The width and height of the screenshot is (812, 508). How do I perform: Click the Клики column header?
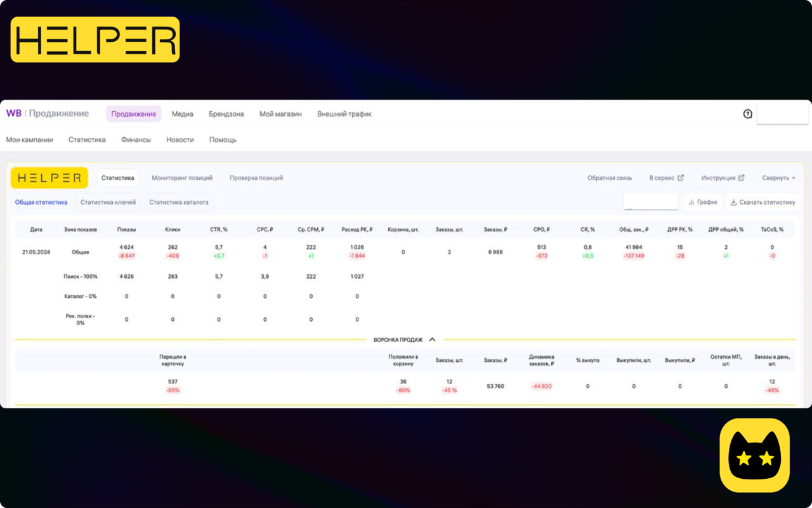pyautogui.click(x=173, y=229)
